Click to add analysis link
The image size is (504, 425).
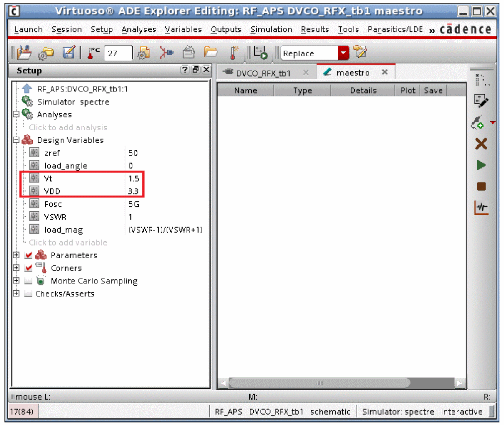click(68, 128)
